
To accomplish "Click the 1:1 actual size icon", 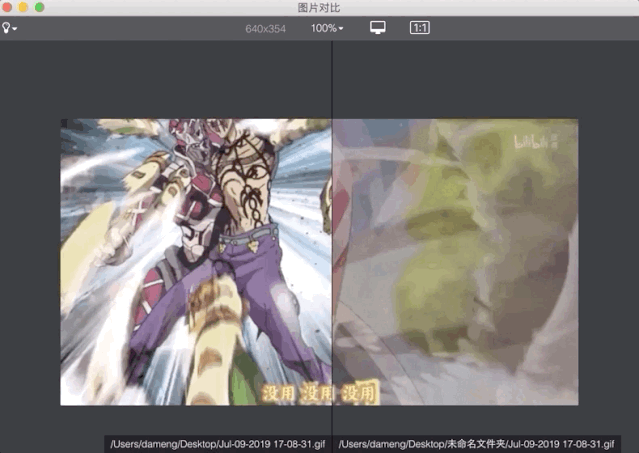I will 419,28.
